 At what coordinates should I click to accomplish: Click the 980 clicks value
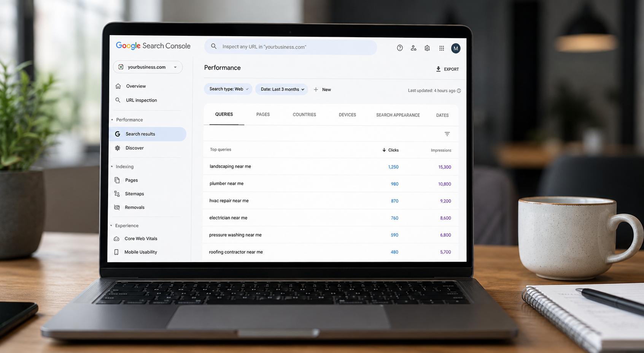point(395,184)
